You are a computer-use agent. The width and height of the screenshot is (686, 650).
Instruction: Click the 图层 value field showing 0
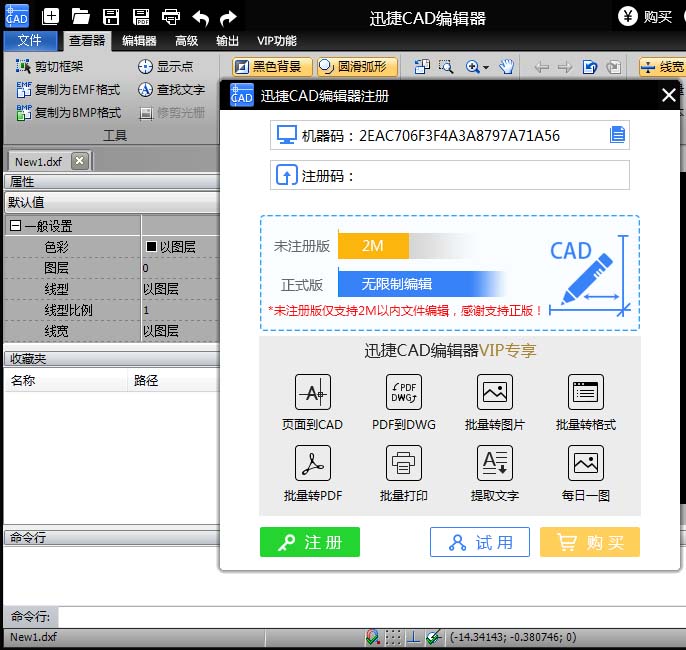coord(180,268)
